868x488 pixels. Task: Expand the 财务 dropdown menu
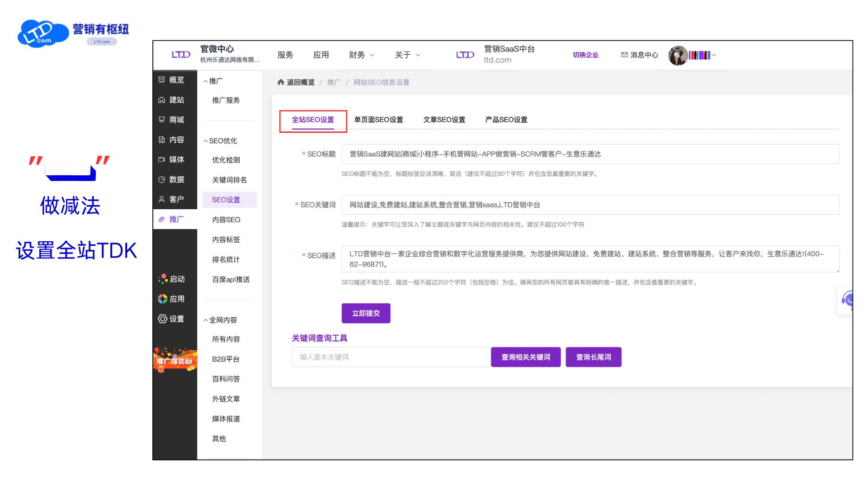coord(361,55)
